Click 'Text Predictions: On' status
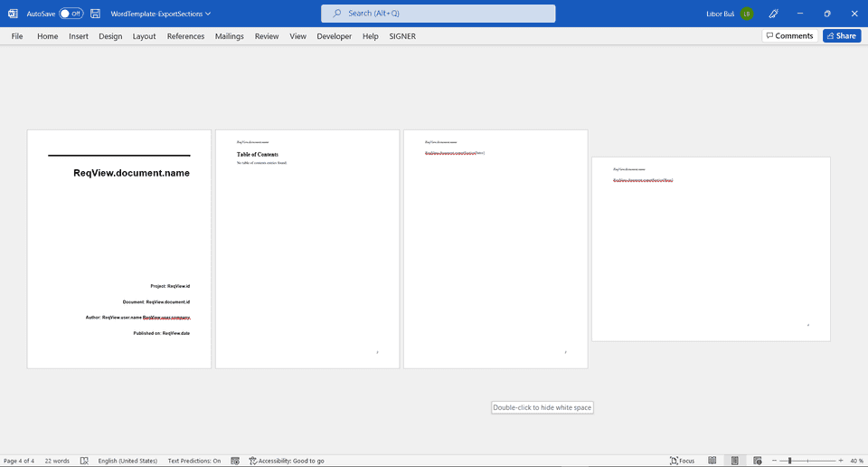 [x=194, y=461]
